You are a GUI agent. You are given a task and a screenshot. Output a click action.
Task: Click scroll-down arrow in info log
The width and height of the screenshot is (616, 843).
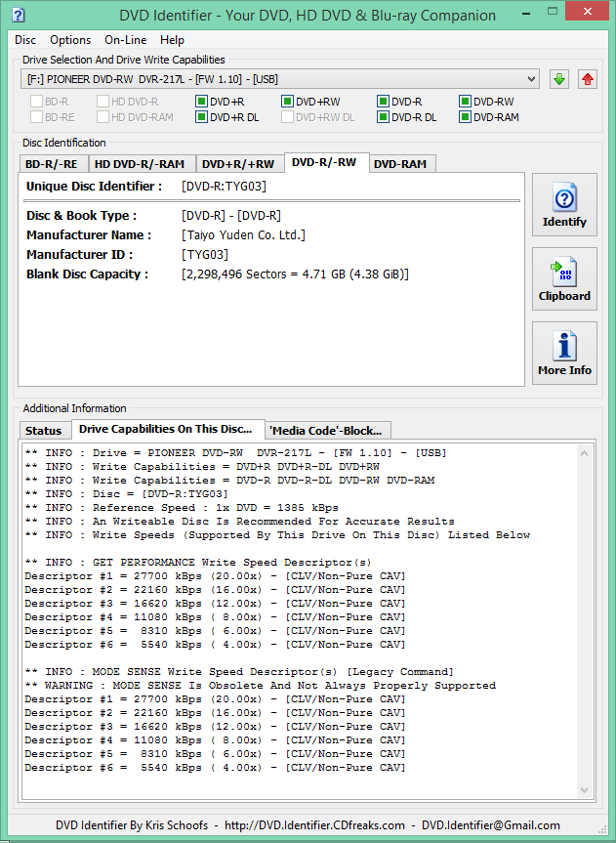pyautogui.click(x=585, y=790)
